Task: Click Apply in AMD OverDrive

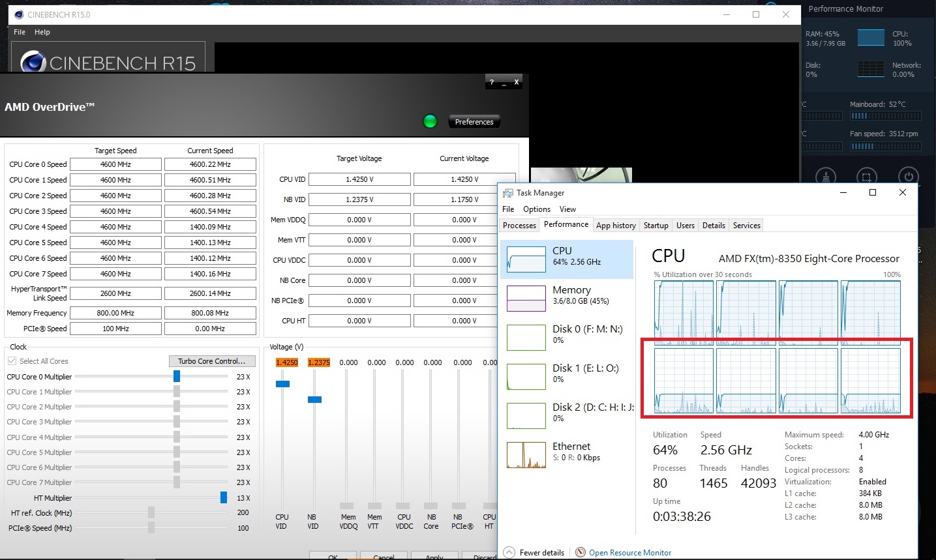Action: point(434,556)
